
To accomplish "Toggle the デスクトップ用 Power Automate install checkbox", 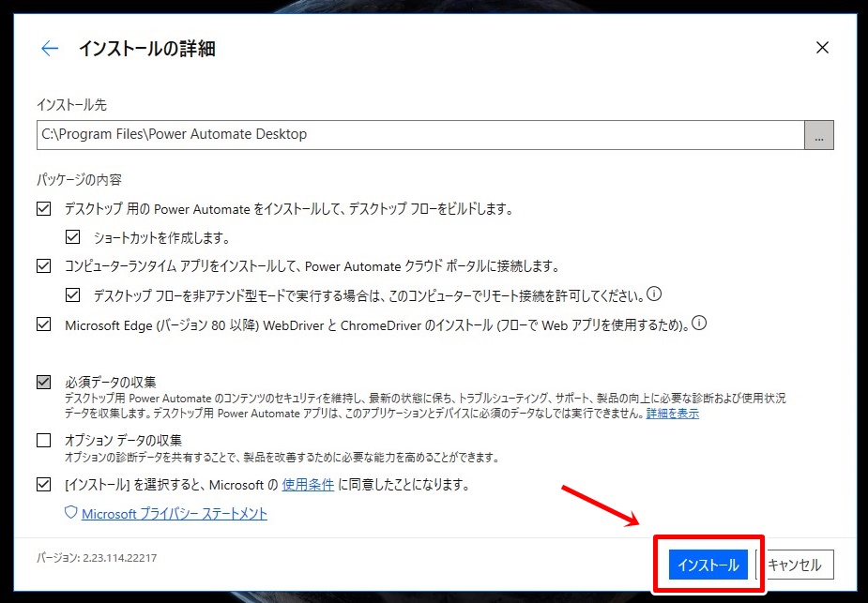I will coord(44,208).
